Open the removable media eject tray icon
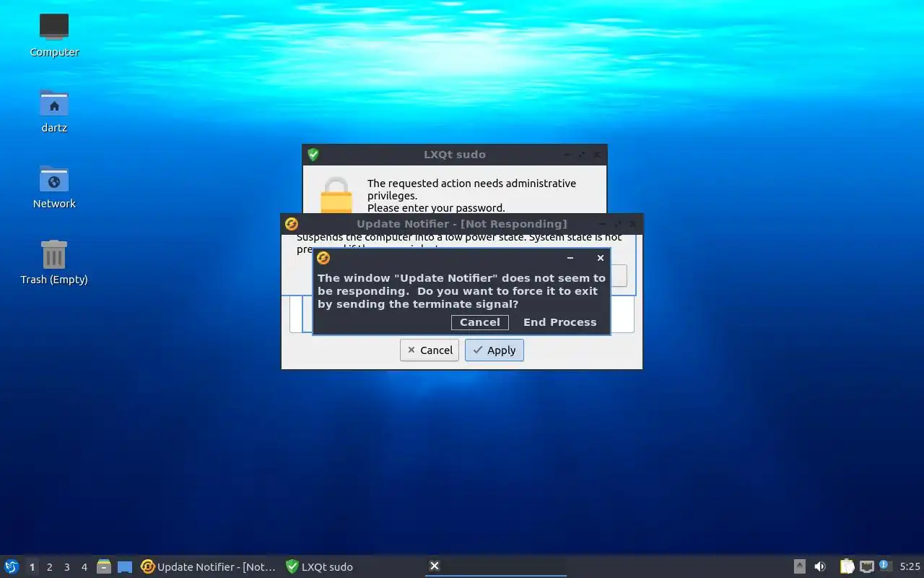Screen dimensions: 924x578 point(800,567)
